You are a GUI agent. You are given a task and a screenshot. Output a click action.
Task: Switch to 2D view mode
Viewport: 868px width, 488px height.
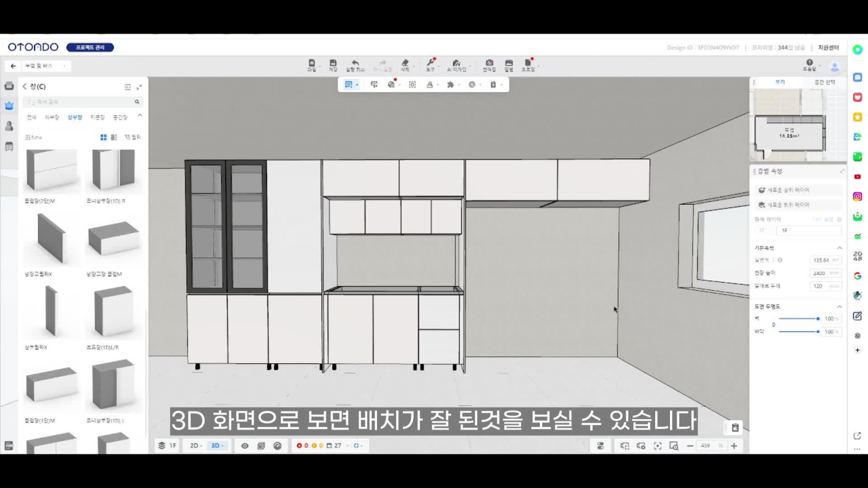[x=194, y=446]
